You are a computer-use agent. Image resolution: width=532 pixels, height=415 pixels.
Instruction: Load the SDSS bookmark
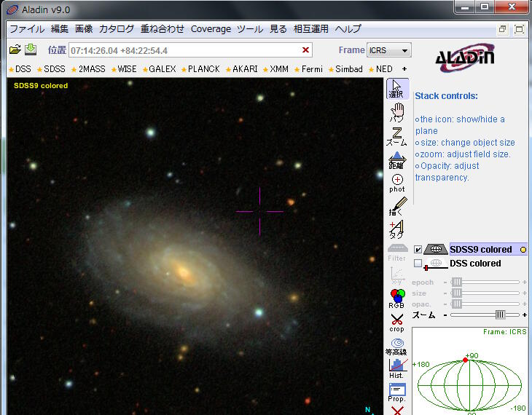(51, 69)
